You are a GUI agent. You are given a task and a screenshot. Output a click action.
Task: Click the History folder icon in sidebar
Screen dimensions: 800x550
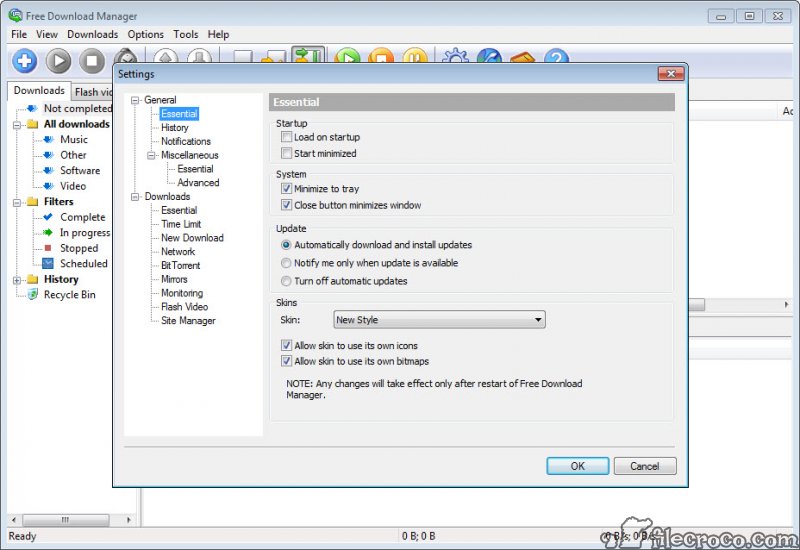click(33, 279)
